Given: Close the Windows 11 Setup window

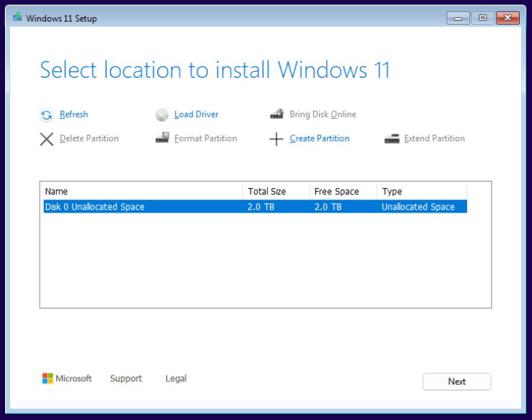Looking at the screenshot, I should (508, 18).
